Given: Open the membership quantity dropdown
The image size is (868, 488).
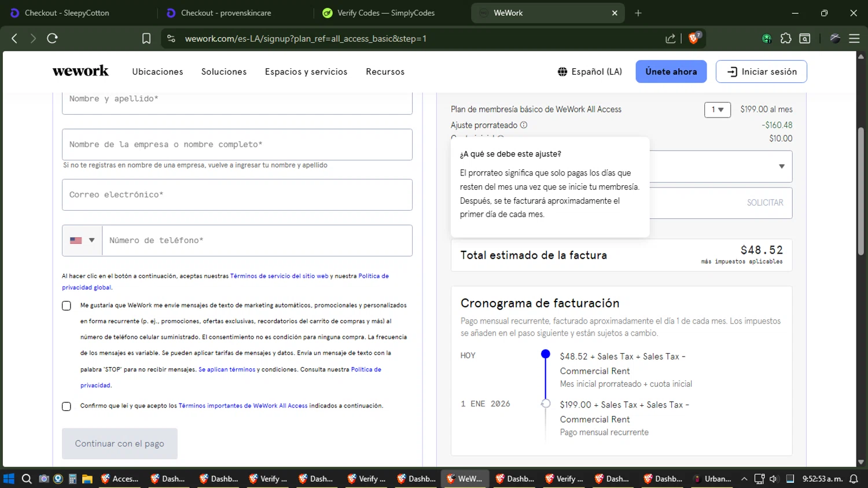Looking at the screenshot, I should tap(717, 109).
